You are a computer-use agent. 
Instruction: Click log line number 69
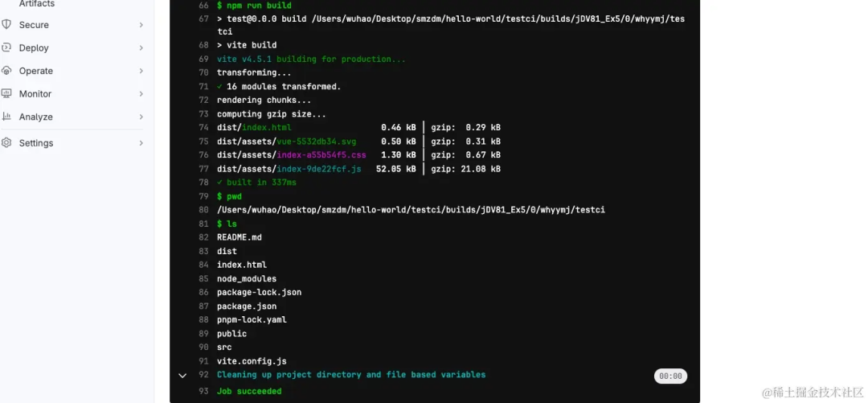pos(203,60)
